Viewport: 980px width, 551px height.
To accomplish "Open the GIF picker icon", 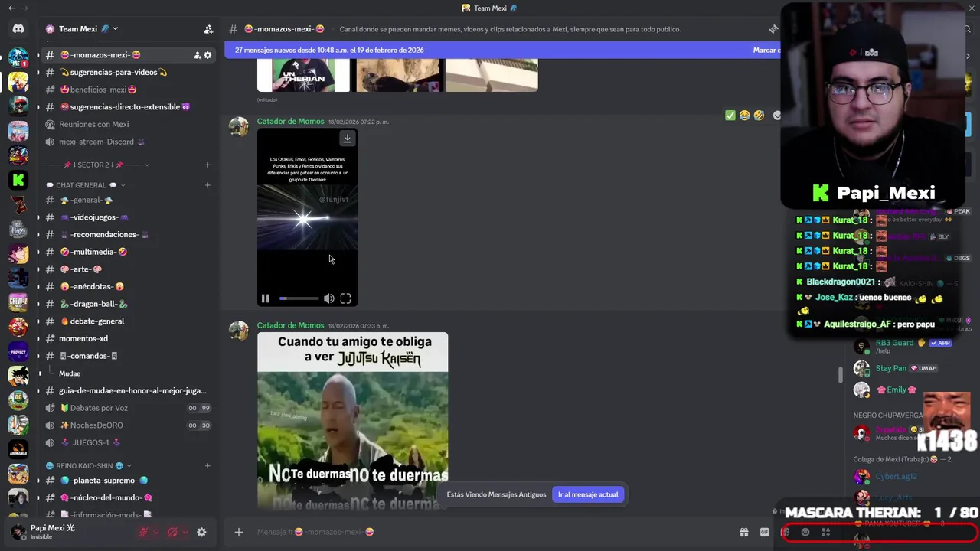I will click(764, 532).
